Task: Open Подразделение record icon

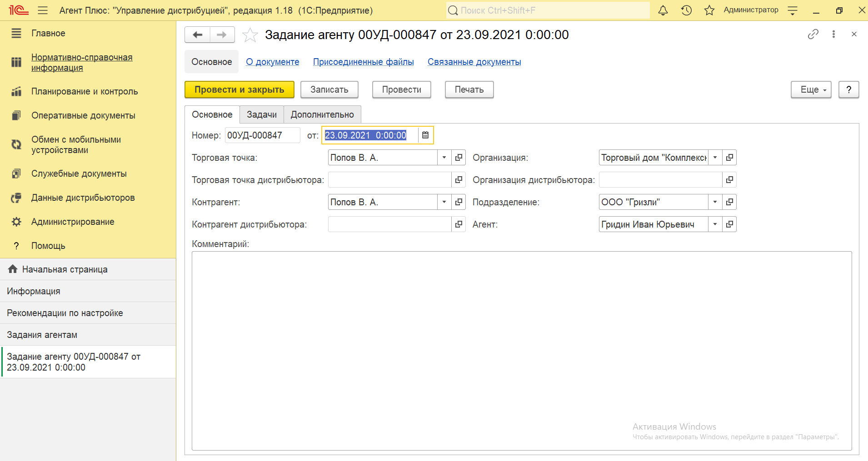Action: (729, 202)
